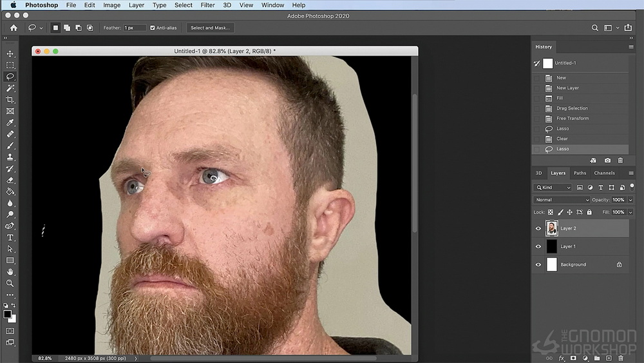Select the New Layer history state
The width and height of the screenshot is (644, 363).
(x=580, y=88)
